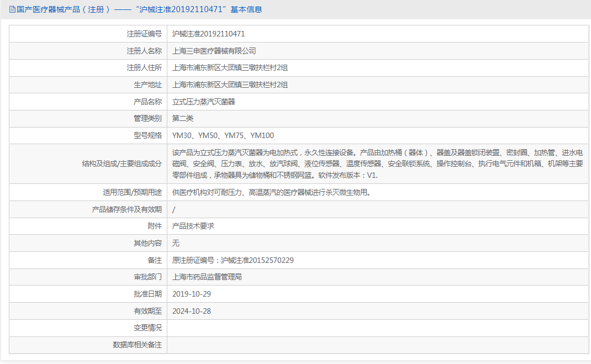Click the 生产地址 label
Image resolution: width=591 pixels, height=364 pixels.
(148, 85)
